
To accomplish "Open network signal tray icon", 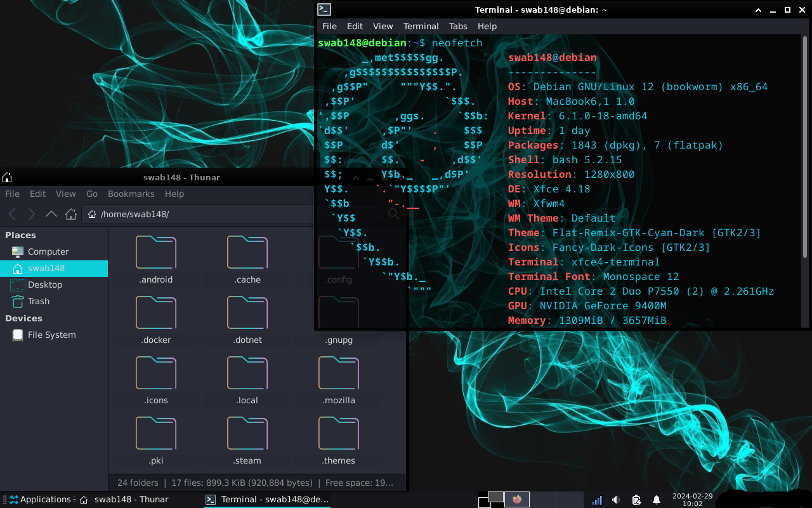I will pyautogui.click(x=597, y=500).
